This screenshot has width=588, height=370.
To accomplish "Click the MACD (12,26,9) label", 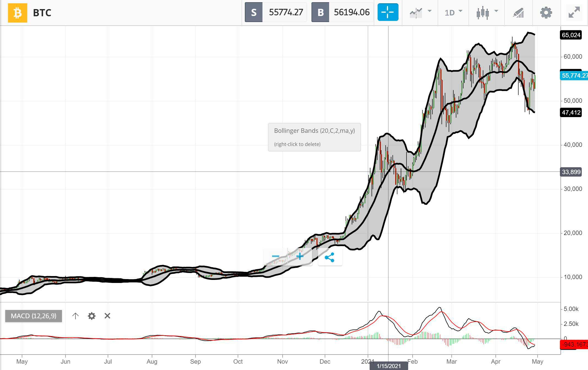I will coord(34,316).
